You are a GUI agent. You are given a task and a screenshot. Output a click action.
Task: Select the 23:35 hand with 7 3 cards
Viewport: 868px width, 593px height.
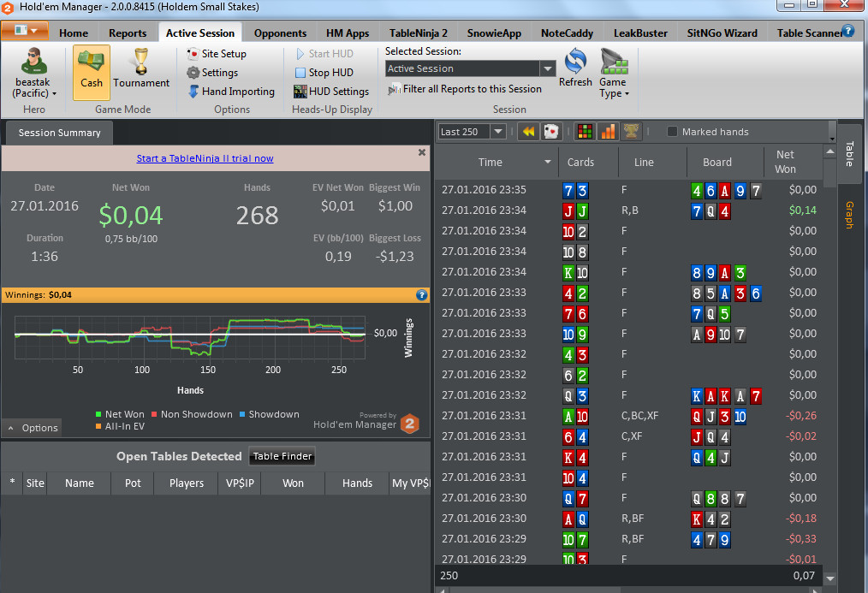pyautogui.click(x=629, y=190)
